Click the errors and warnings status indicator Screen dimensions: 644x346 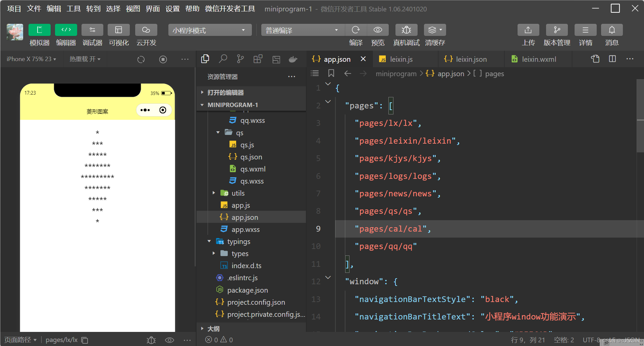pos(219,340)
